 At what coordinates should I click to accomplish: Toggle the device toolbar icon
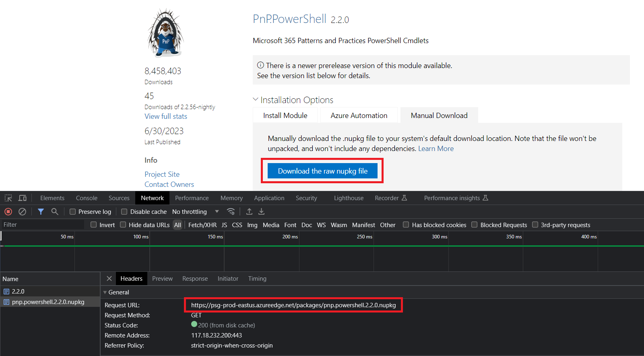tap(23, 198)
